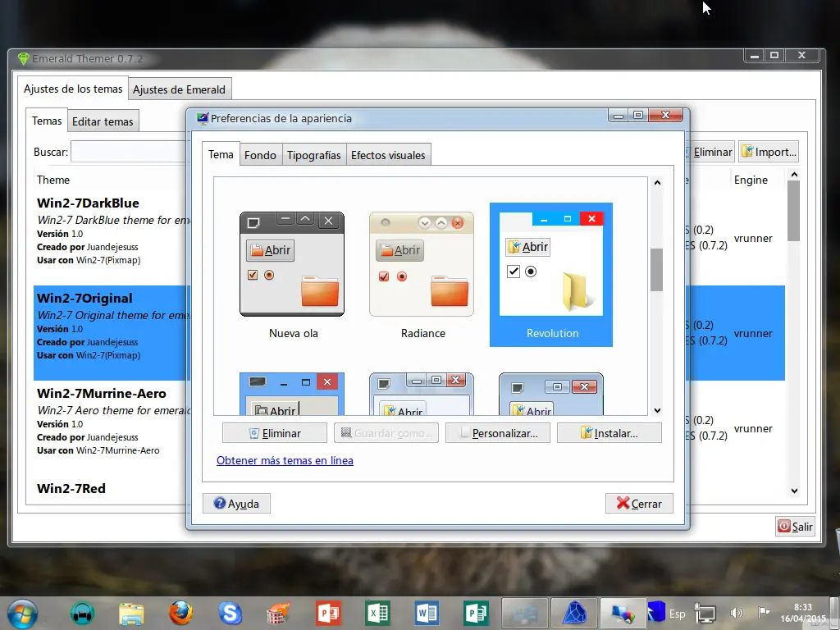Launch Excel from the taskbar
The height and width of the screenshot is (630, 840).
(377, 614)
